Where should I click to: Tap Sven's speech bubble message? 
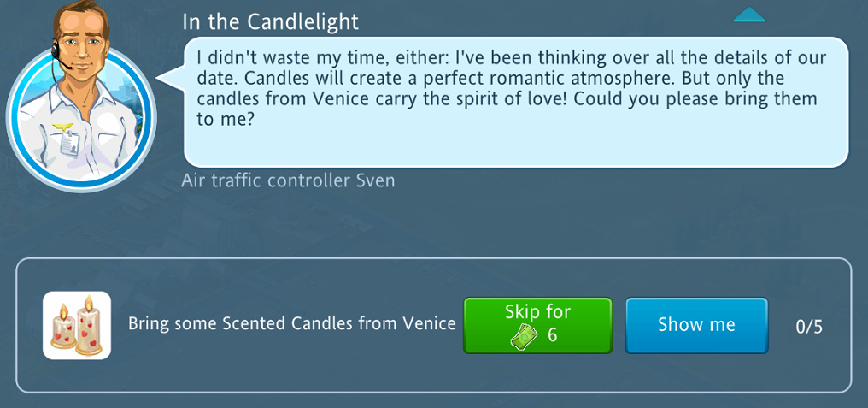[516, 102]
